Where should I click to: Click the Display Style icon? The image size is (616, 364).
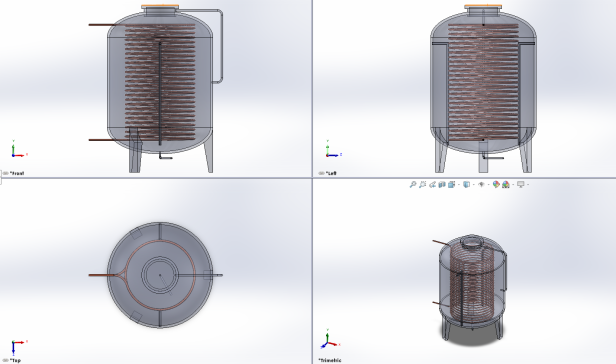click(x=466, y=184)
